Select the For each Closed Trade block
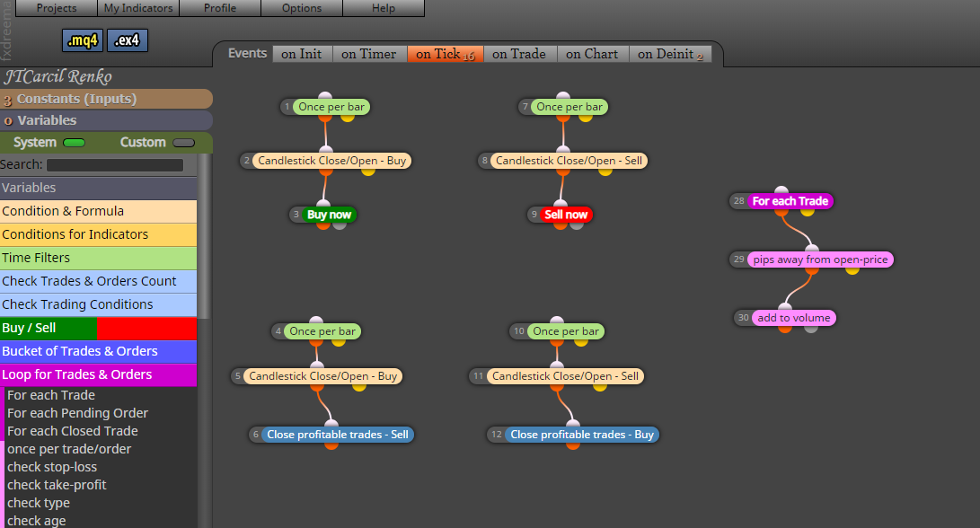980x528 pixels. (x=73, y=431)
